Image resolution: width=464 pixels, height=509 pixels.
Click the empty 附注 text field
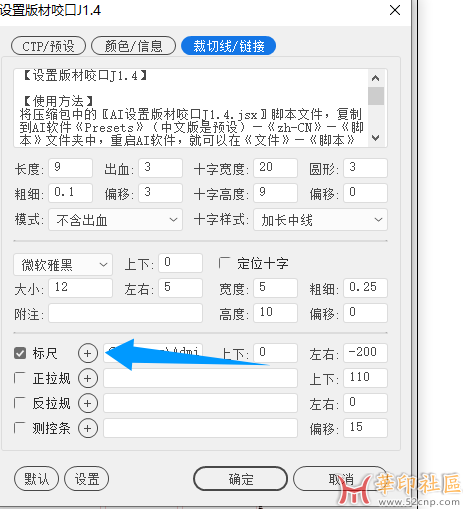126,313
